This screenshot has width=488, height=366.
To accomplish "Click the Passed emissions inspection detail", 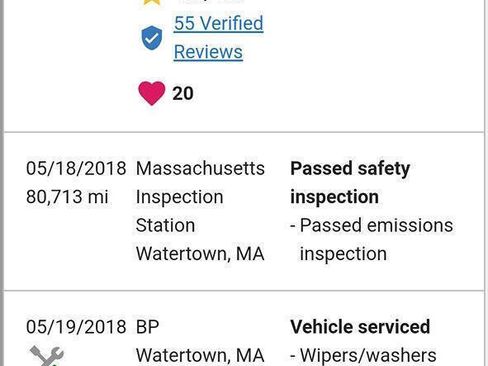I will (372, 239).
